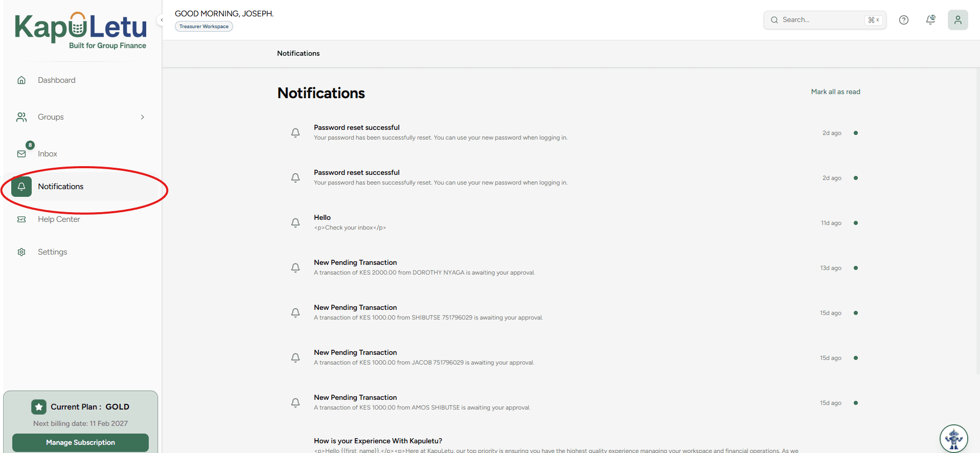Viewport: 980px width, 453px height.
Task: Click the Notifications bell icon in sidebar
Action: (21, 187)
